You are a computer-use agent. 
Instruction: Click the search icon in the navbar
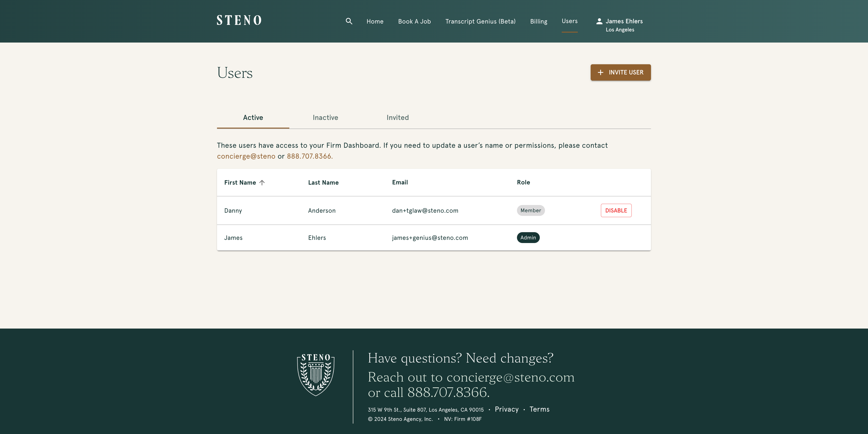click(x=349, y=21)
